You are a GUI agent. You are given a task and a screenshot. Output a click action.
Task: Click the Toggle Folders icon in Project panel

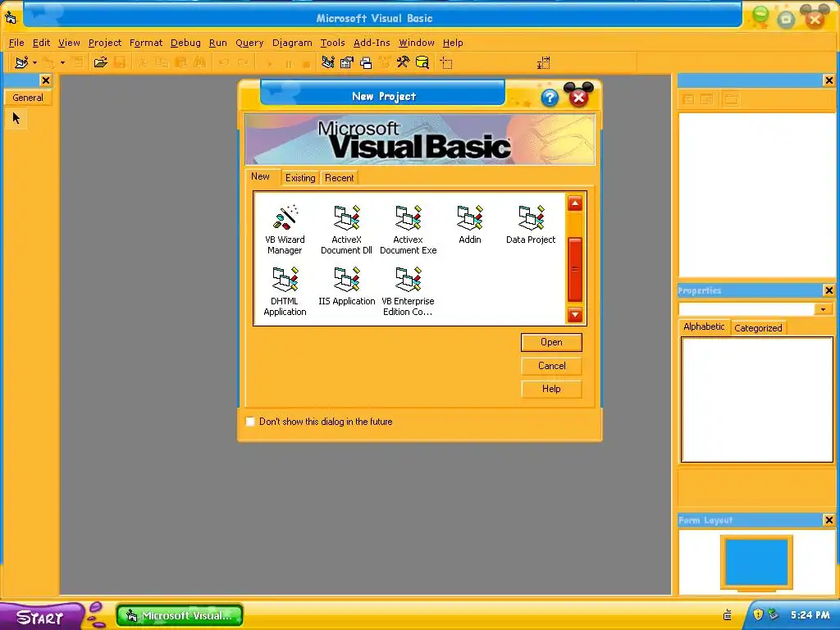click(731, 99)
